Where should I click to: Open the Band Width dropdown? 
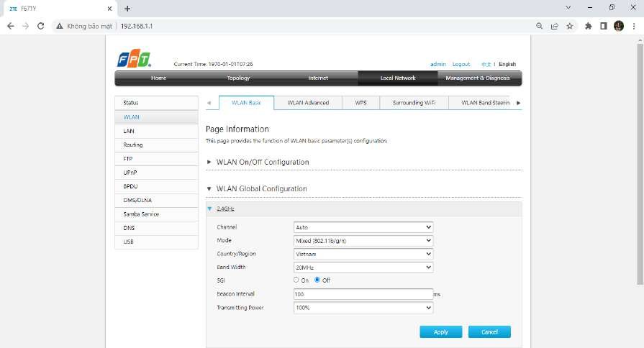[363, 267]
